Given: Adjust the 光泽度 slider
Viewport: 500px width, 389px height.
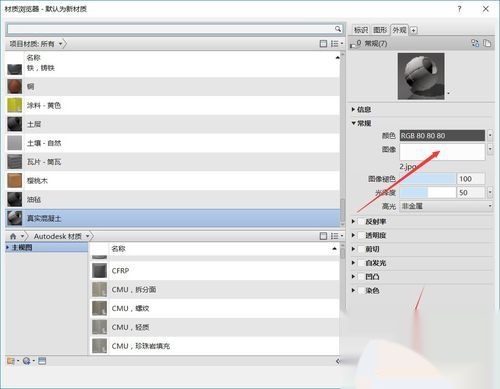Looking at the screenshot, I should [428, 192].
